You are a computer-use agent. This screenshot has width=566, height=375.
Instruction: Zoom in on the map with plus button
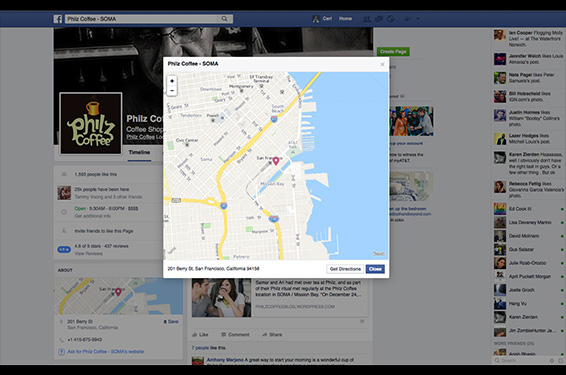point(172,81)
